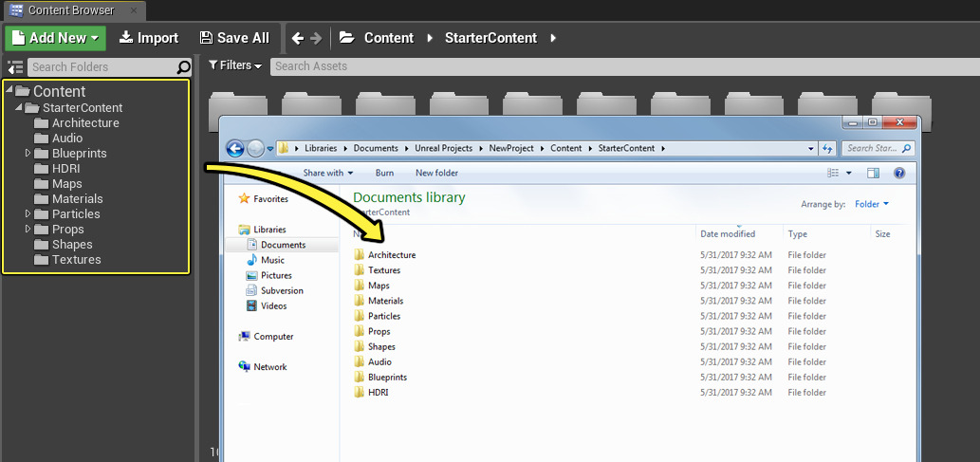The height and width of the screenshot is (462, 980).
Task: Open the Add New dropdown
Action: click(56, 38)
